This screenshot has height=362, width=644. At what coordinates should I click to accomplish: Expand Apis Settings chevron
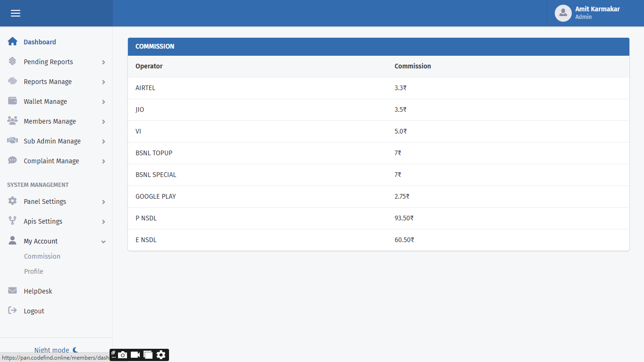point(103,222)
